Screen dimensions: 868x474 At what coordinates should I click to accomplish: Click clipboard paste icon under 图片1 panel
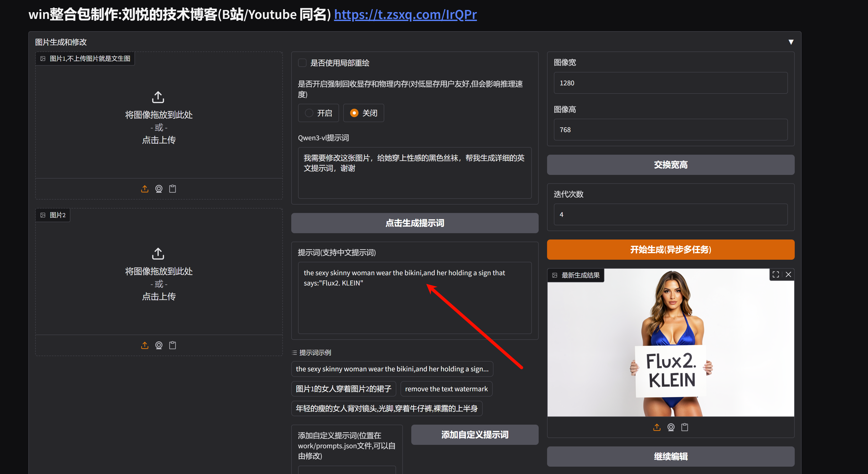point(173,189)
